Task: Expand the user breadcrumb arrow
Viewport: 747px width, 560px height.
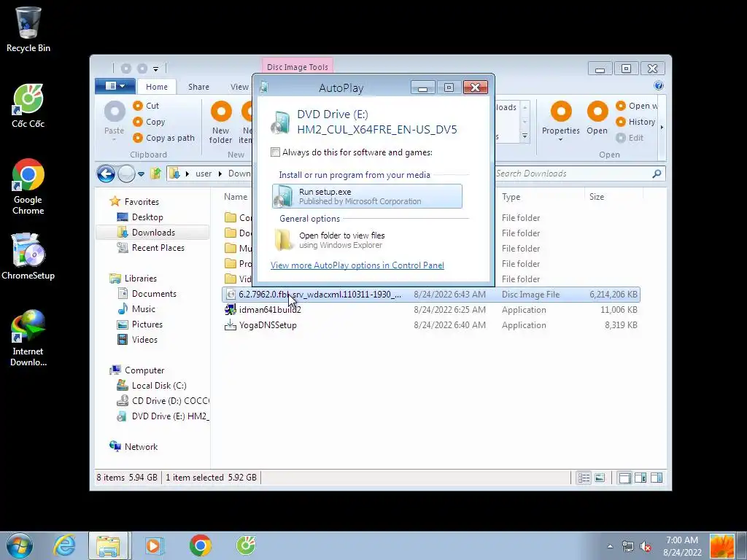Action: click(220, 174)
